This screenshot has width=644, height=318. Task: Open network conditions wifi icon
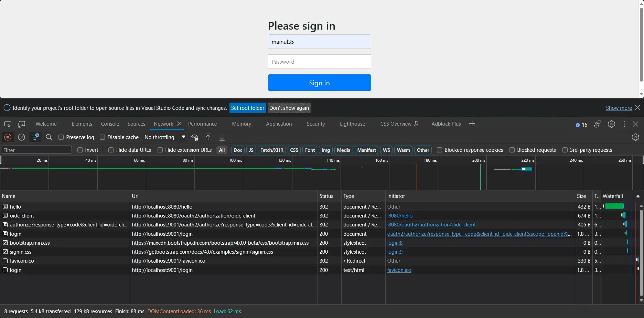[195, 137]
